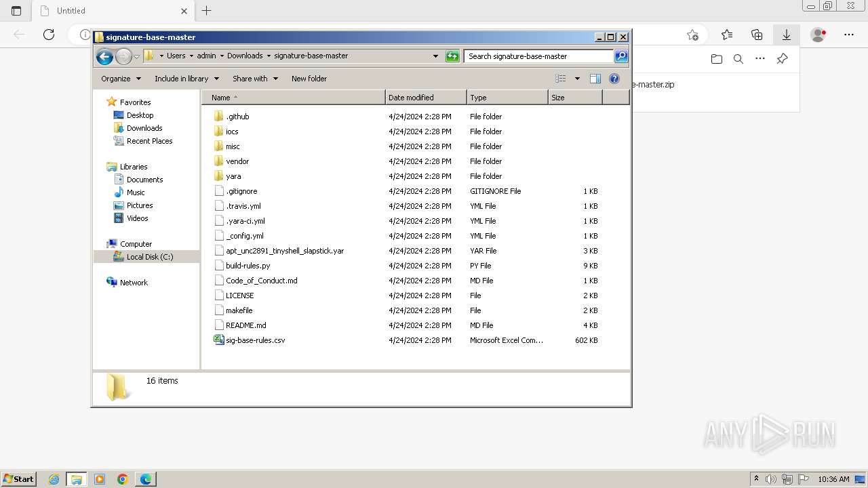Open a new tab in Edge
The height and width of the screenshot is (488, 868).
click(x=207, y=11)
